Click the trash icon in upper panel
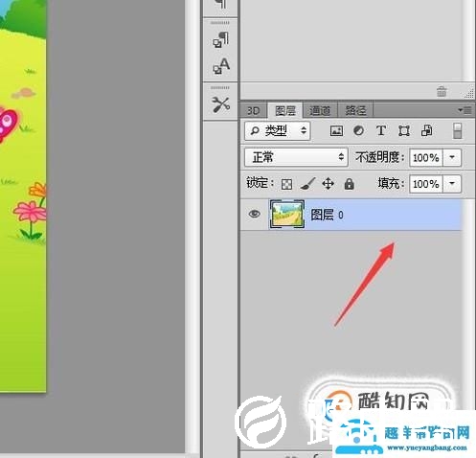The width and height of the screenshot is (476, 458). 442,92
